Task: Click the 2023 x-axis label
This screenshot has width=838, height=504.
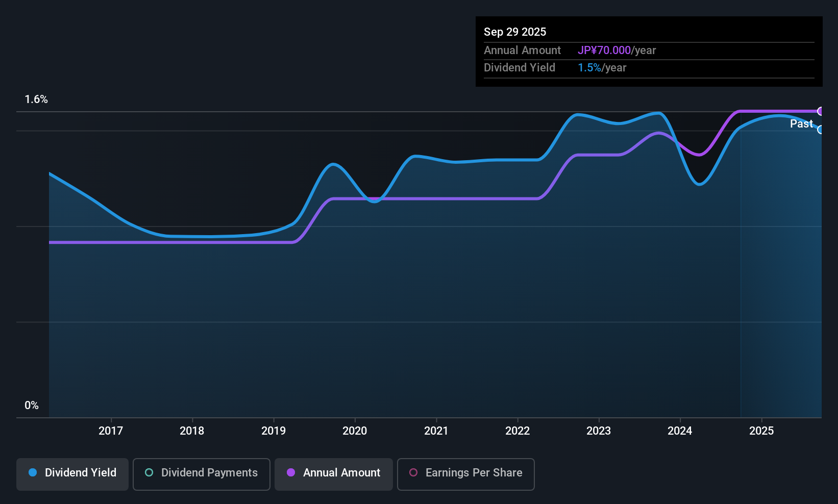Action: 599,431
